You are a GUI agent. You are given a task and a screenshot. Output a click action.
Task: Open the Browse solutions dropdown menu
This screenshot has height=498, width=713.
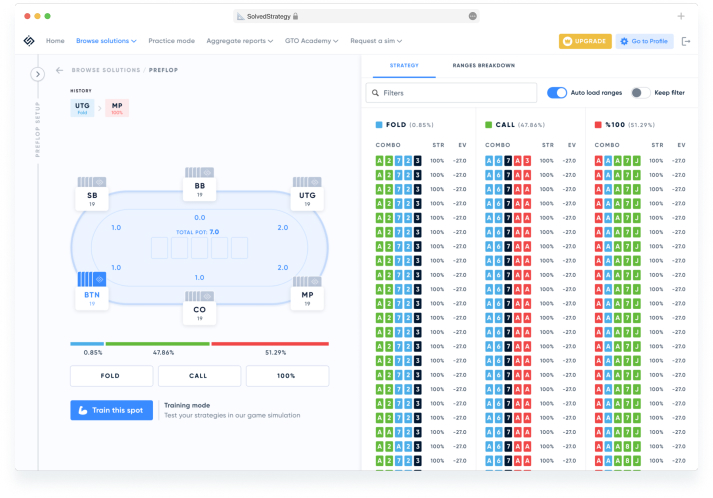pos(106,41)
